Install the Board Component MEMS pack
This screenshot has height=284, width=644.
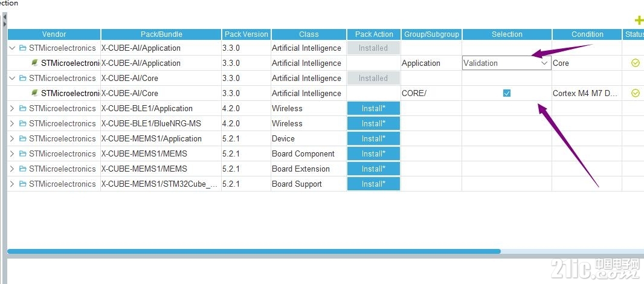[373, 153]
